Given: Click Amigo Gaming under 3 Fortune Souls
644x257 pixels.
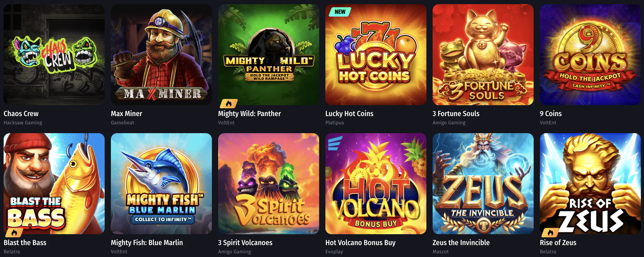Looking at the screenshot, I should 449,123.
